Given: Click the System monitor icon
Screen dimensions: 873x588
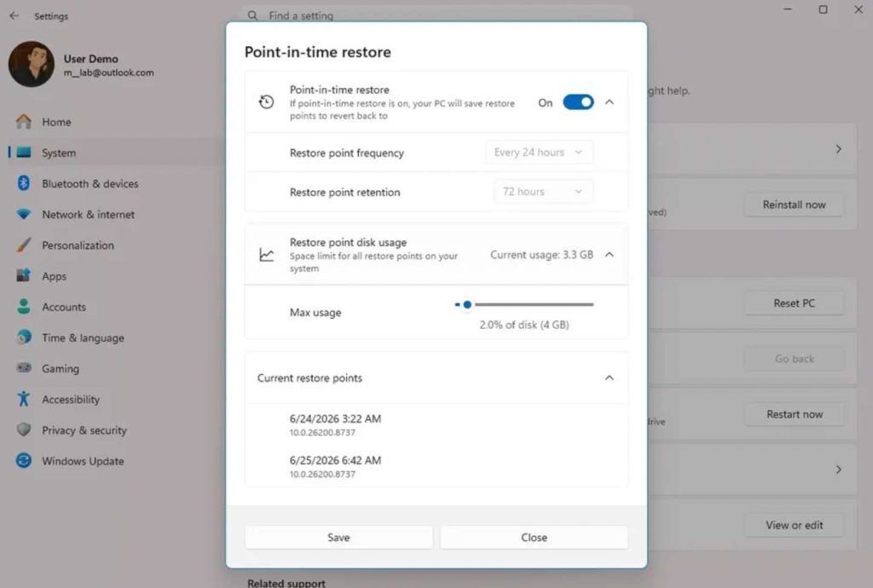Looking at the screenshot, I should [23, 153].
